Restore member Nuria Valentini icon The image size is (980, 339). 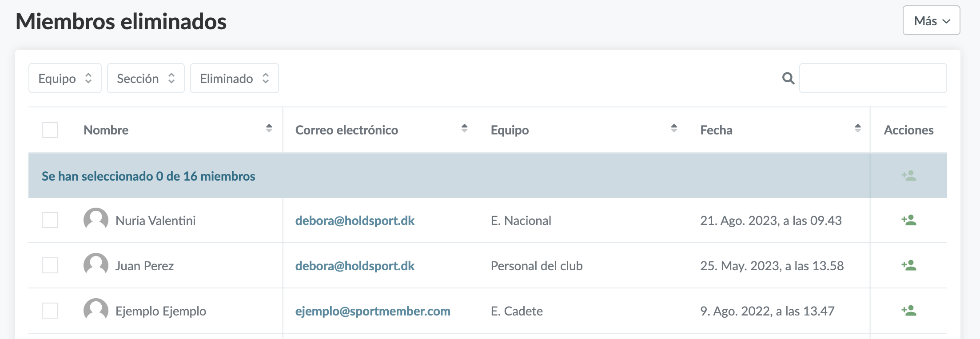tap(909, 220)
